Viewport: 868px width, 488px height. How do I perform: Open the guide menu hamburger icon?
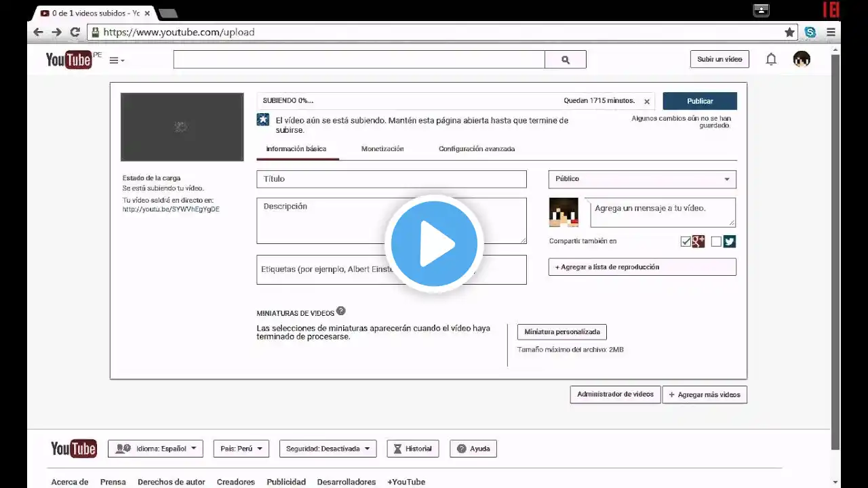click(116, 60)
